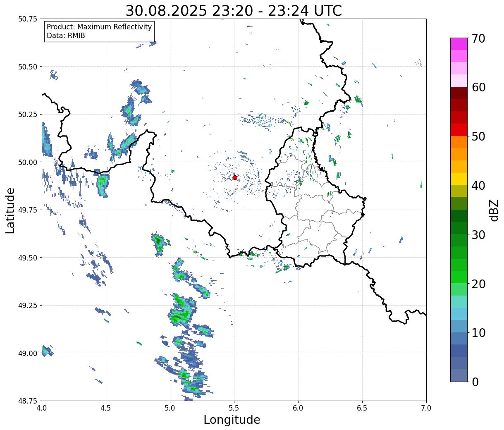Click the 'dBZ' colorbar label
The width and height of the screenshot is (504, 430).
pyautogui.click(x=494, y=210)
